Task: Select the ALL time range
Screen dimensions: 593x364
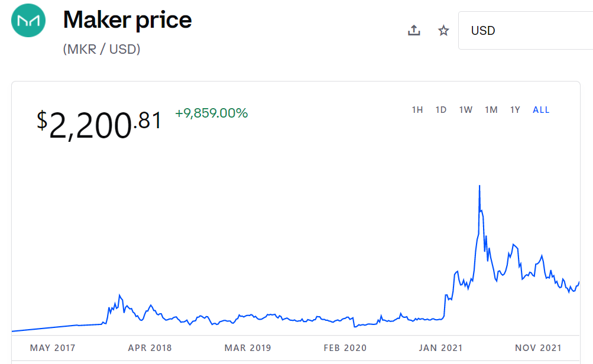Action: pyautogui.click(x=541, y=110)
